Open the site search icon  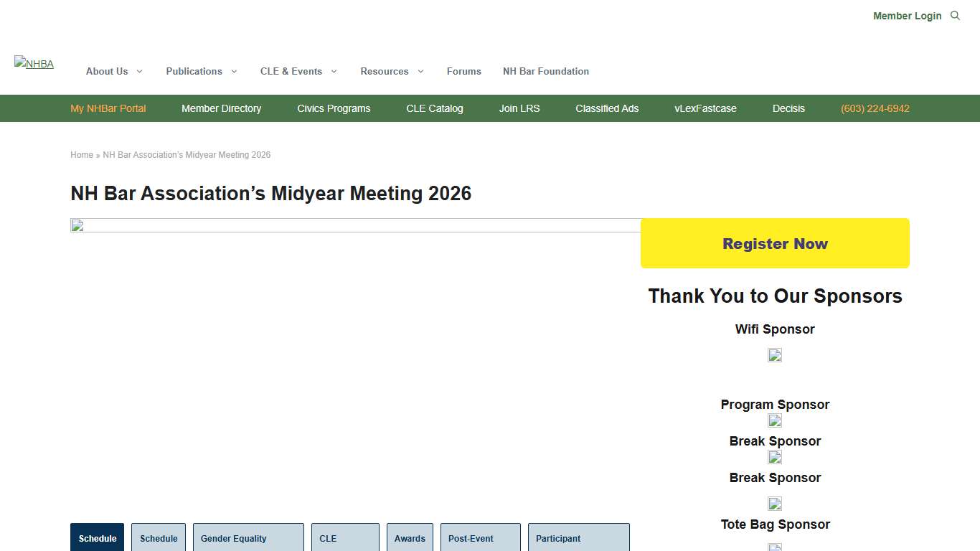[955, 15]
